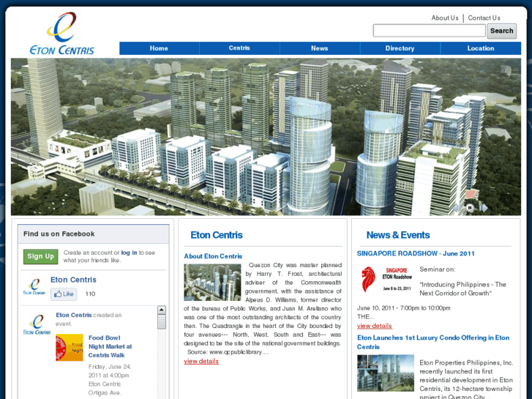Click the large Eton Centris cityscape banner
The height and width of the screenshot is (399, 532).
click(266, 137)
